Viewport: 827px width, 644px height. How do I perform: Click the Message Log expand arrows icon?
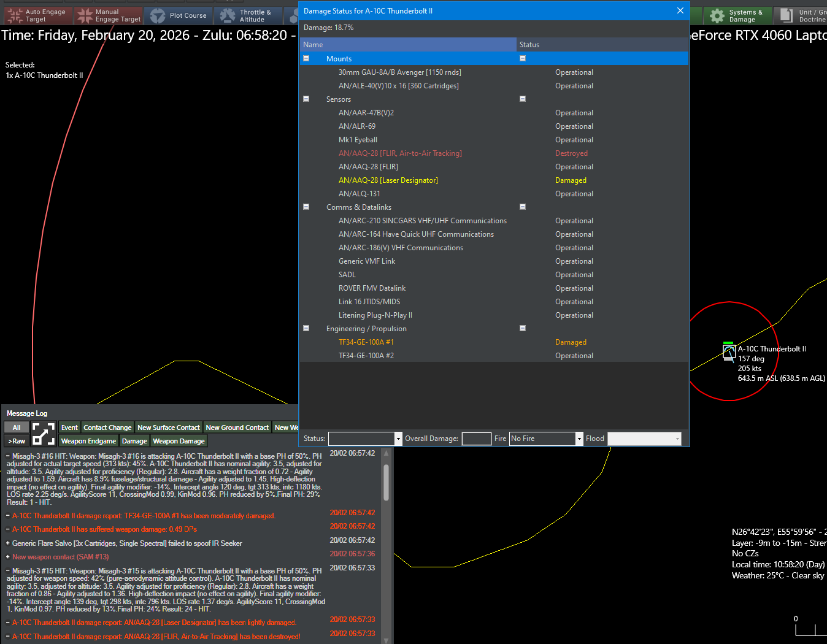pos(44,434)
